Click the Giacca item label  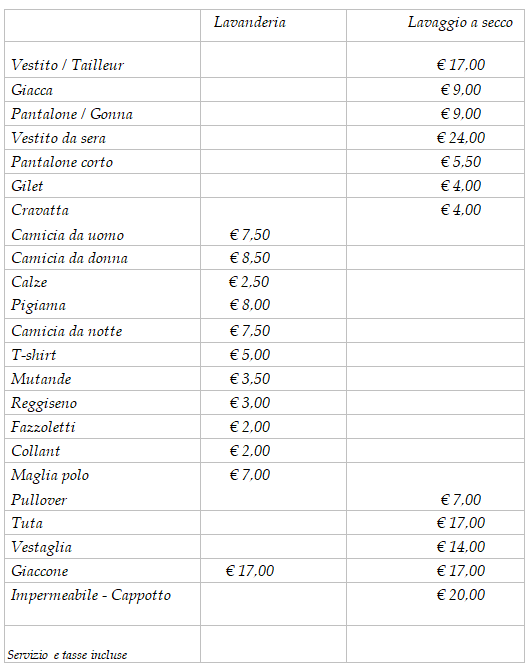pos(32,90)
